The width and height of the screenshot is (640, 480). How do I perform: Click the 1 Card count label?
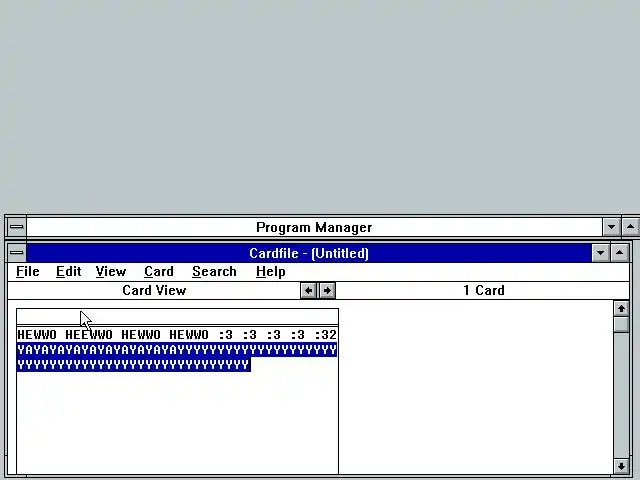coord(484,290)
